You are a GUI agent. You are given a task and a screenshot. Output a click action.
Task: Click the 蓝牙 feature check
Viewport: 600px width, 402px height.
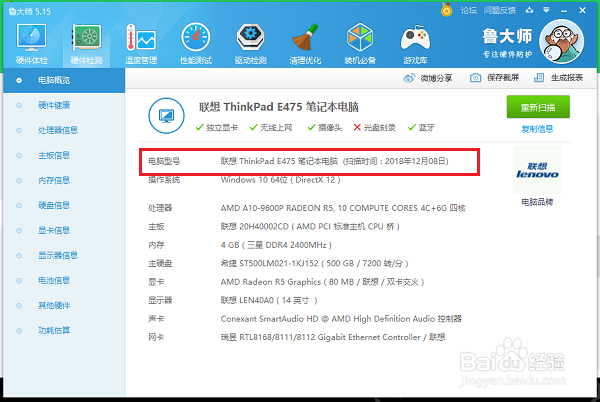[421, 127]
